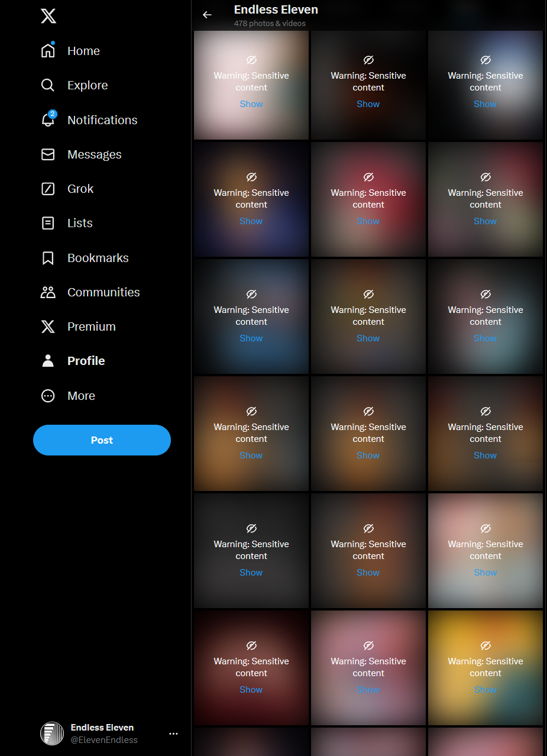Image resolution: width=547 pixels, height=756 pixels.
Task: Open Messages envelope icon
Action: click(x=48, y=154)
